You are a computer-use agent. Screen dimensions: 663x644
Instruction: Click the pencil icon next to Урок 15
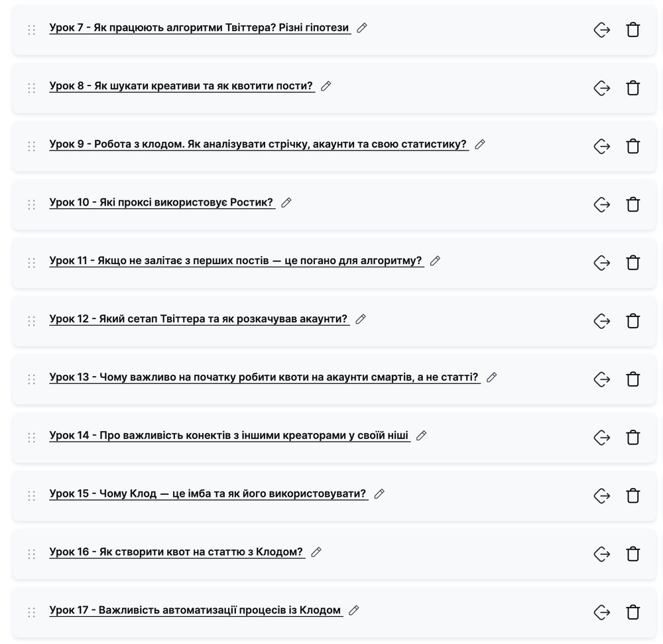tap(379, 494)
